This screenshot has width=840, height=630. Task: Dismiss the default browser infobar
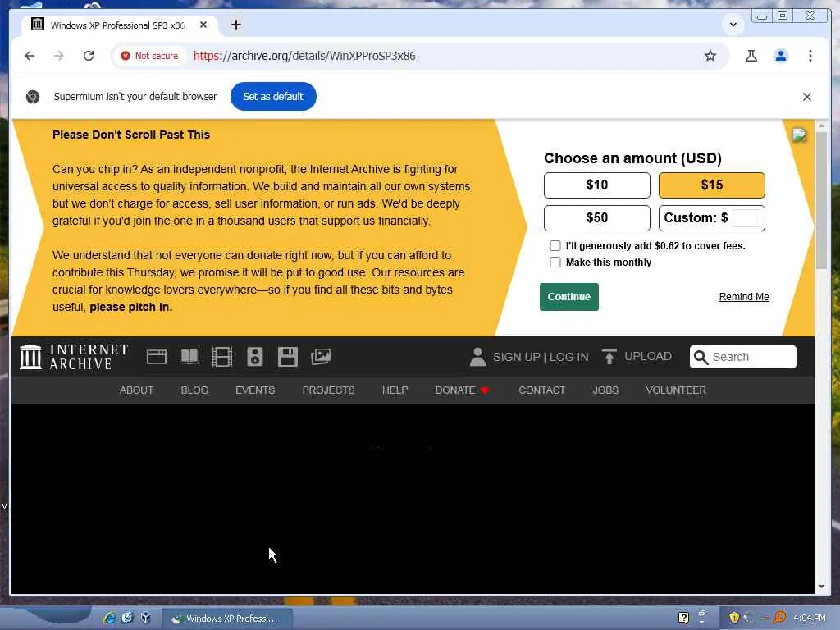click(x=807, y=97)
